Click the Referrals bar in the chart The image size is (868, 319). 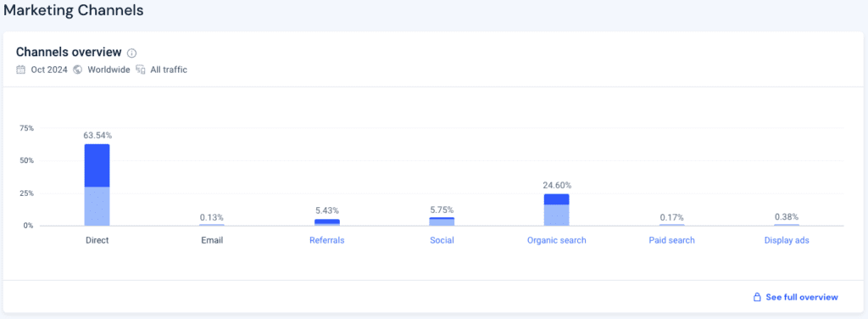pos(326,222)
